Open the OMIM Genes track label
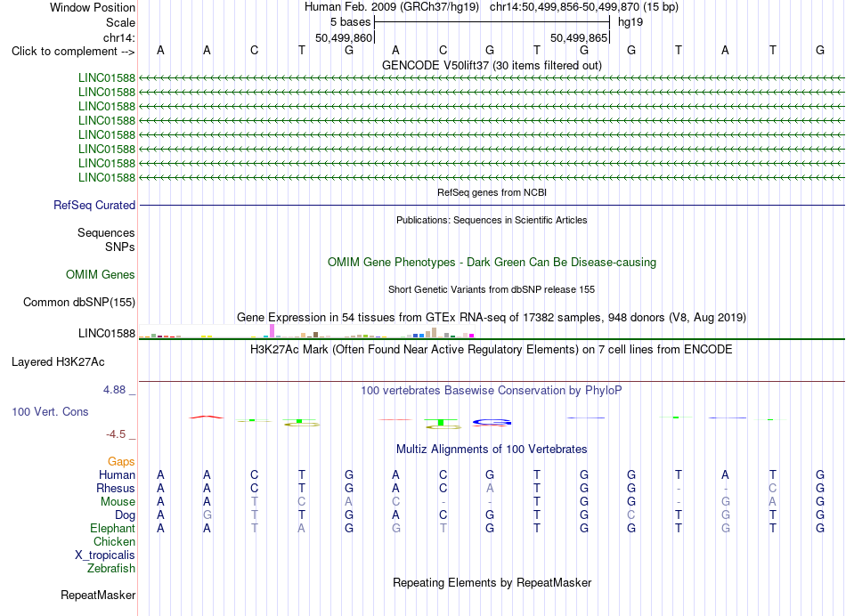Viewport: 846px width, 616px height. [x=100, y=274]
